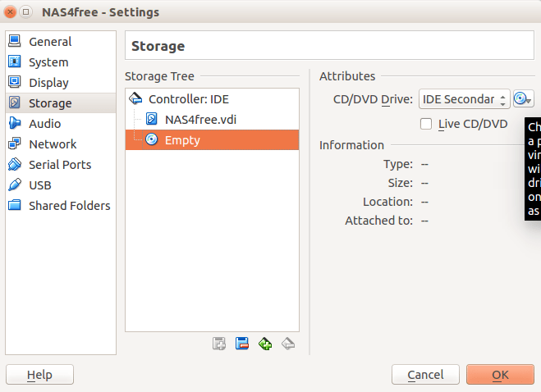
Task: Open the Shared Folders settings category
Action: pos(61,206)
